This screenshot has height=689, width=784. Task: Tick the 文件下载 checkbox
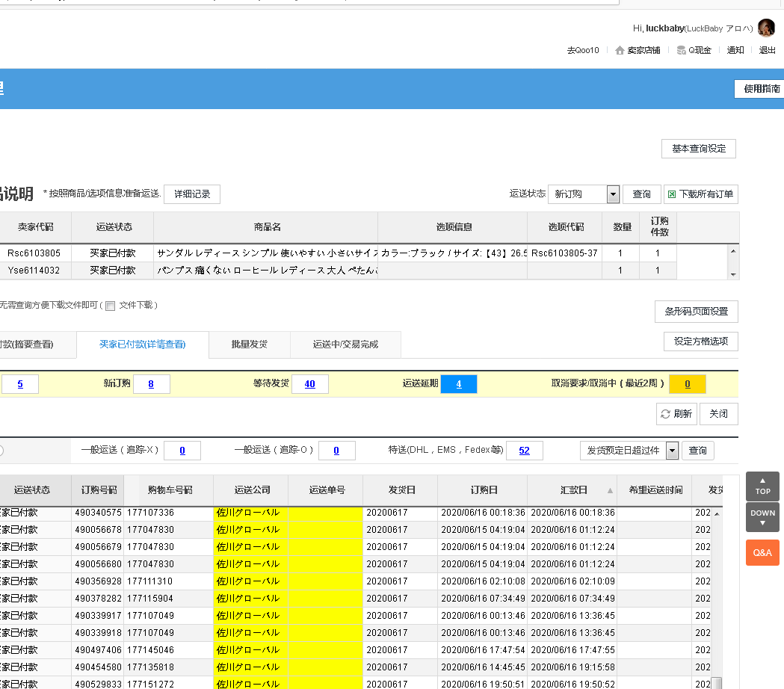pos(110,306)
